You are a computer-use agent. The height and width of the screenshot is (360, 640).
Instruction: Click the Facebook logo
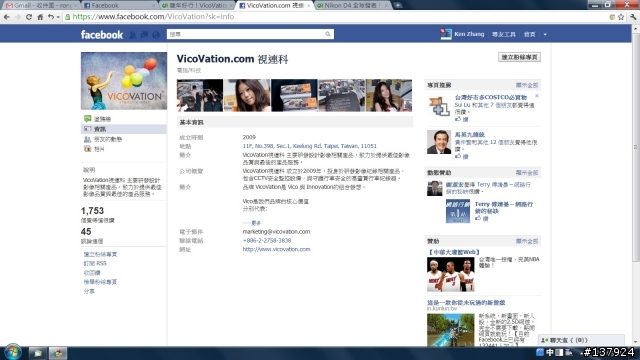[102, 35]
